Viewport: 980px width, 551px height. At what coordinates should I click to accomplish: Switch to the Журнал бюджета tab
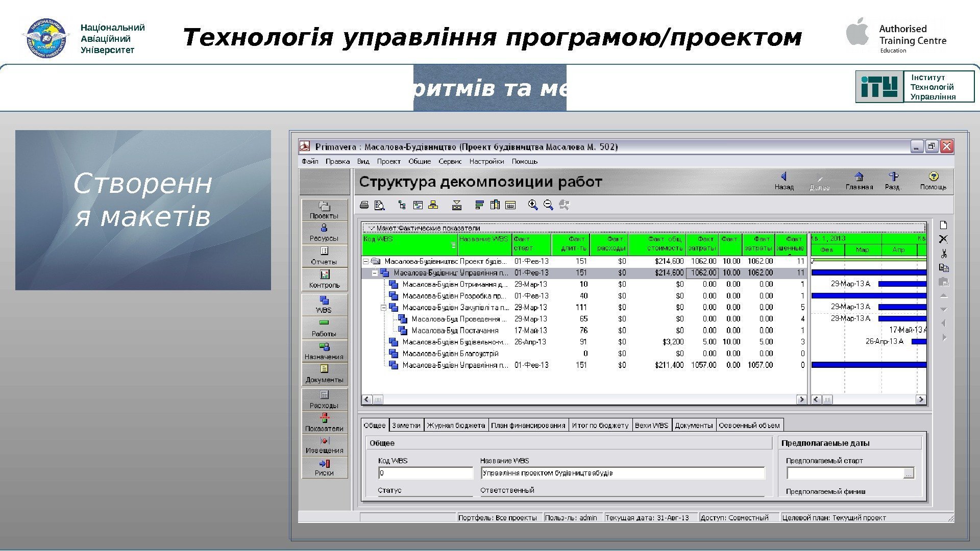456,425
